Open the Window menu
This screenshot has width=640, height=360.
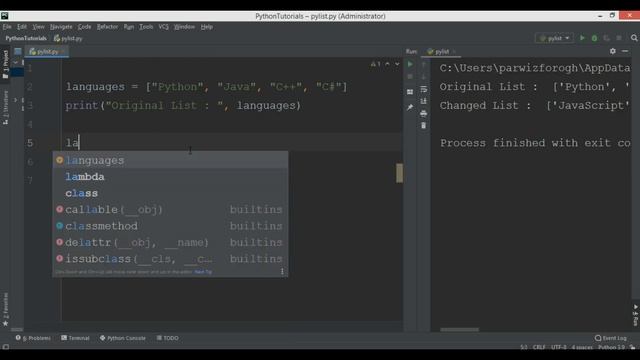coord(184,27)
